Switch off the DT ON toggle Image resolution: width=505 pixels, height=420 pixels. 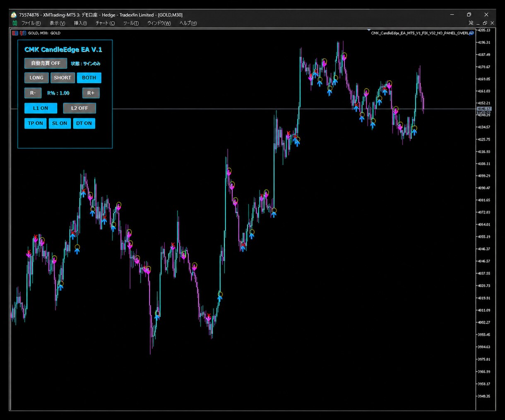pyautogui.click(x=84, y=123)
